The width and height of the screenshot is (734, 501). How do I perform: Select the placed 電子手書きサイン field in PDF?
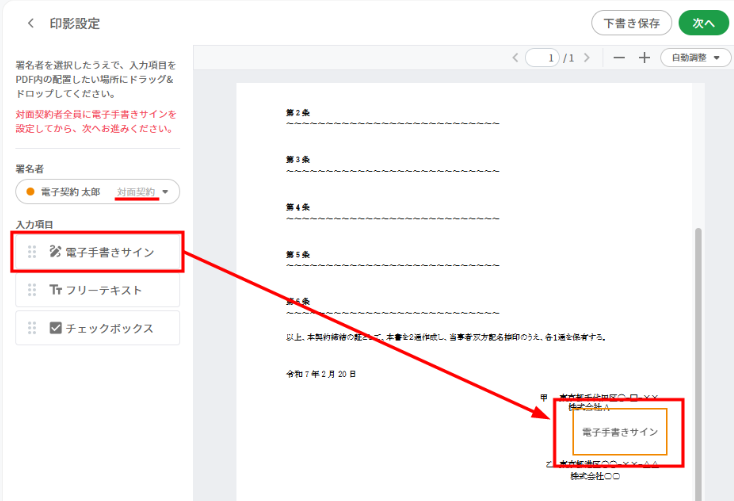point(620,432)
